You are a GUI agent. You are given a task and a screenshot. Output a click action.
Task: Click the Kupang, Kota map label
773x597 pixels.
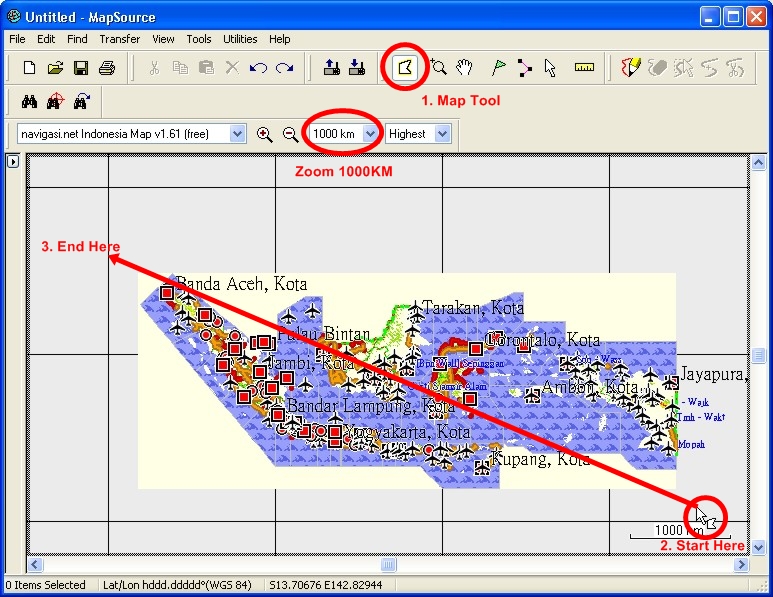[x=540, y=459]
